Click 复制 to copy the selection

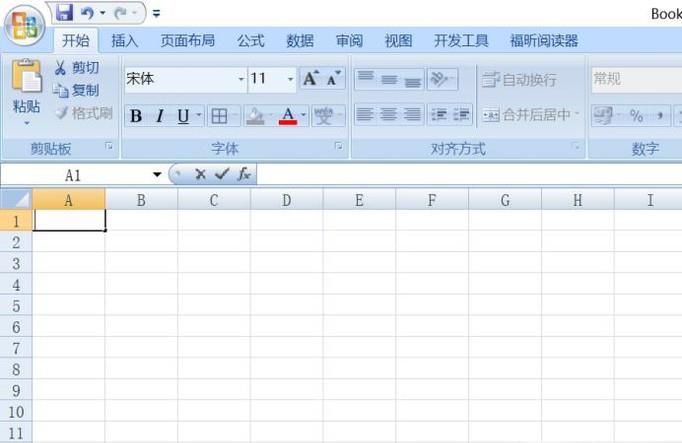pos(76,90)
